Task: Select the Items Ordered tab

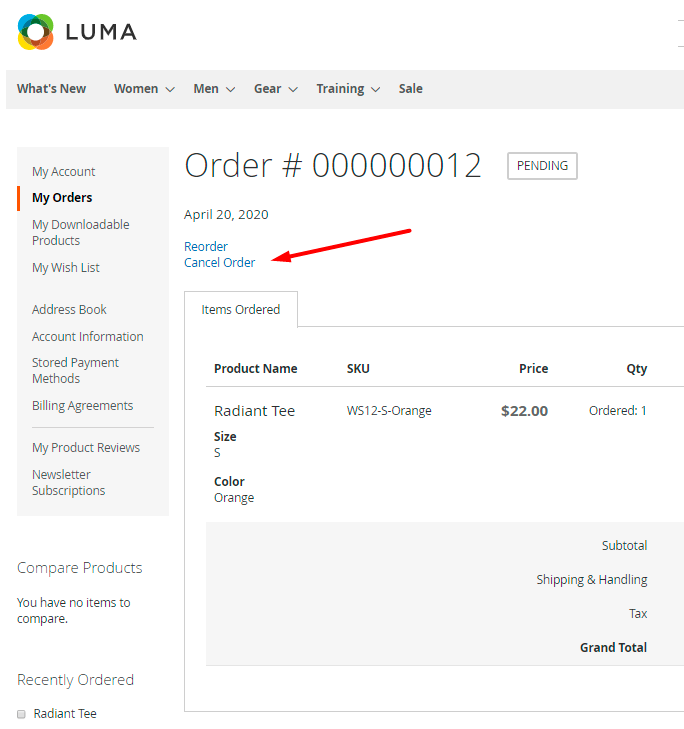Action: (x=241, y=310)
